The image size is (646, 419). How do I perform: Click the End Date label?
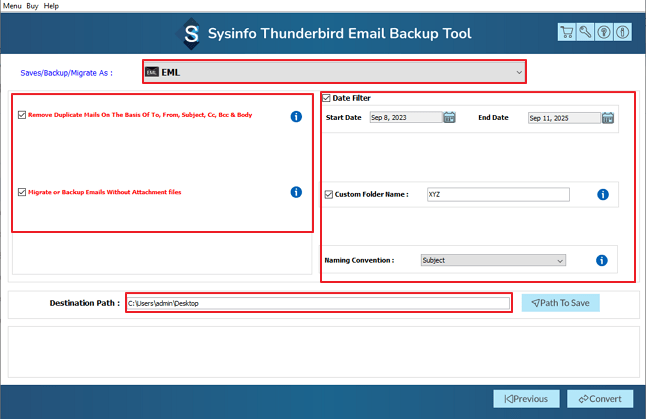tap(493, 117)
